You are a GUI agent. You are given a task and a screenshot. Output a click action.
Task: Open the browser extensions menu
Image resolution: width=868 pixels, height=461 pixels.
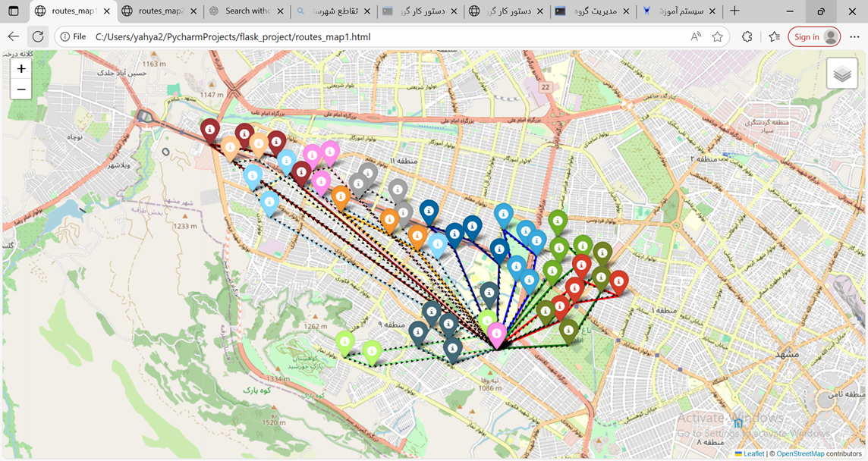coord(747,36)
